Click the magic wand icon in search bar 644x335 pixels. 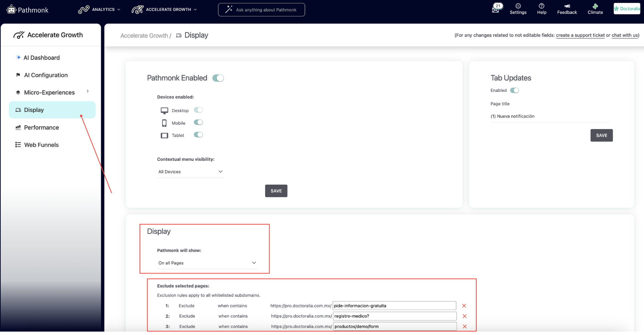tap(229, 9)
